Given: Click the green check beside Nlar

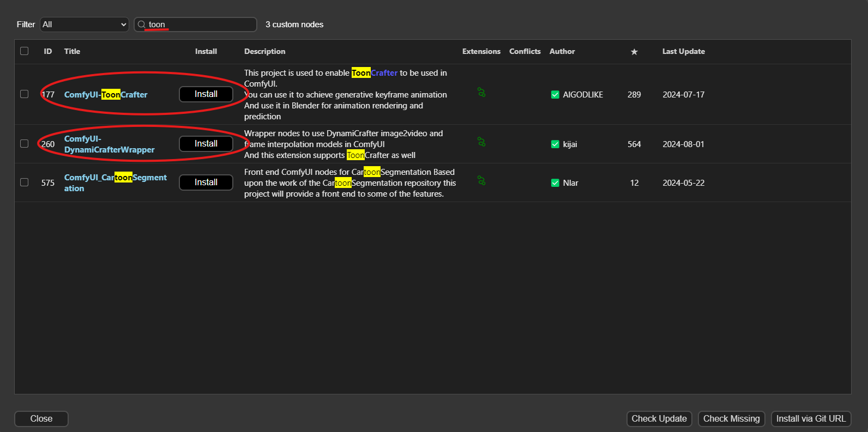Looking at the screenshot, I should (x=555, y=183).
